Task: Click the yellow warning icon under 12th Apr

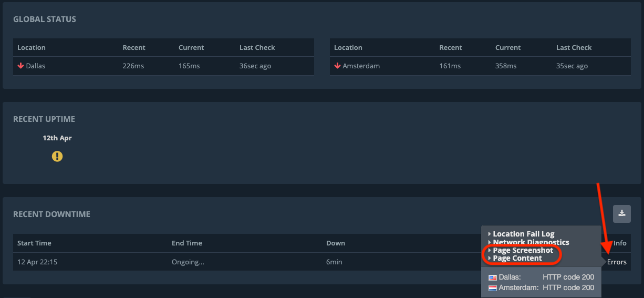Action: point(57,156)
